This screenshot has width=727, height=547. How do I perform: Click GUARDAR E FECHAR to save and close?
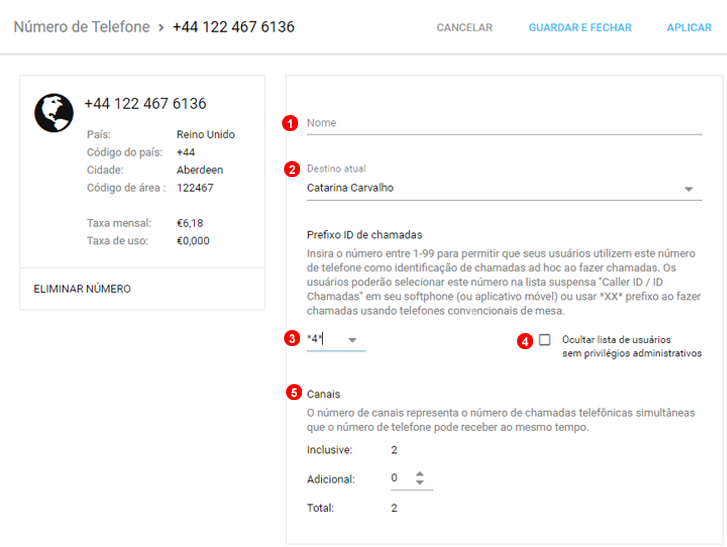(580, 28)
